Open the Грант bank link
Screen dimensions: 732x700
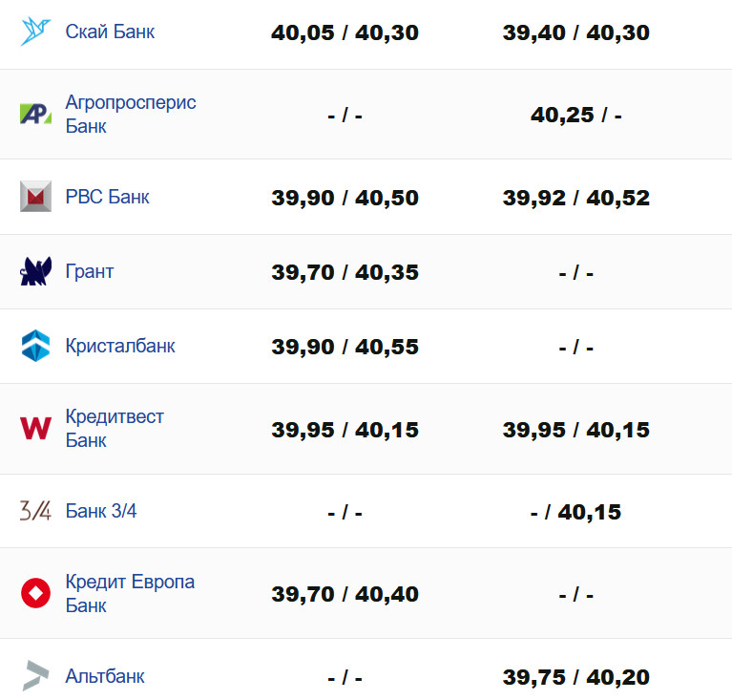tap(90, 271)
